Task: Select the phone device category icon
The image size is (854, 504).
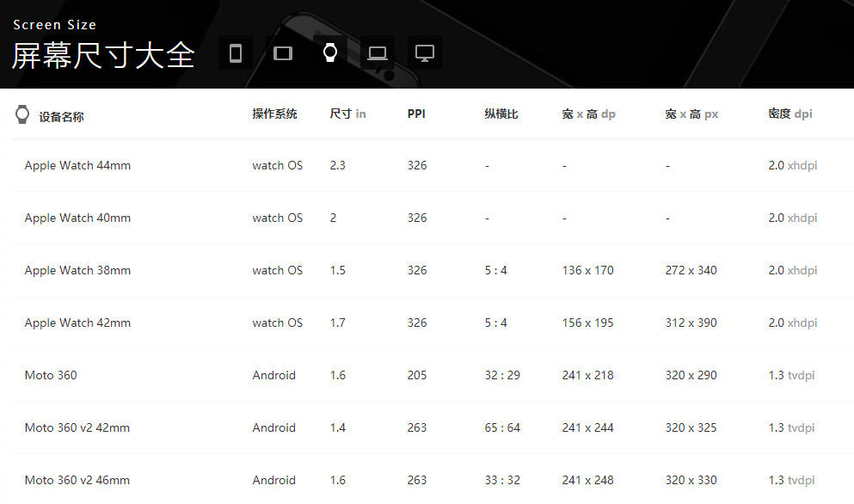Action: click(x=236, y=53)
